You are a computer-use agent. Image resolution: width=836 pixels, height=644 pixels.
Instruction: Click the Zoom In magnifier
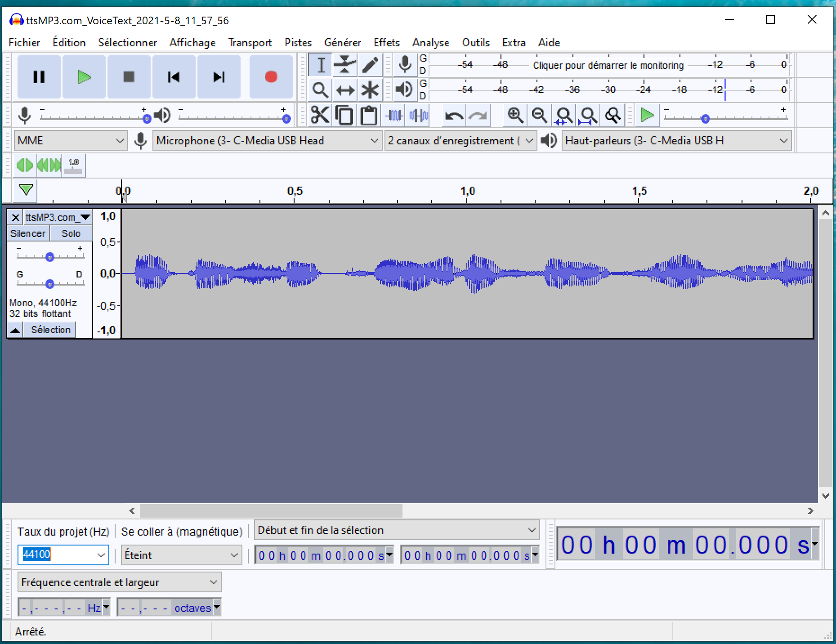[x=515, y=116]
